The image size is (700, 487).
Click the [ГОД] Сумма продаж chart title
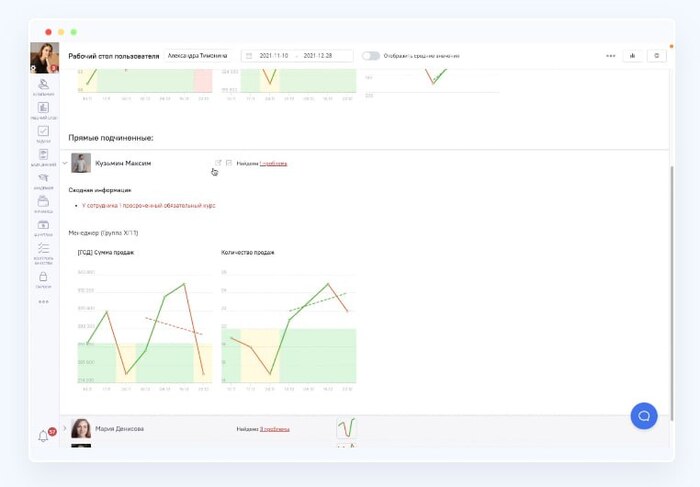[106, 253]
